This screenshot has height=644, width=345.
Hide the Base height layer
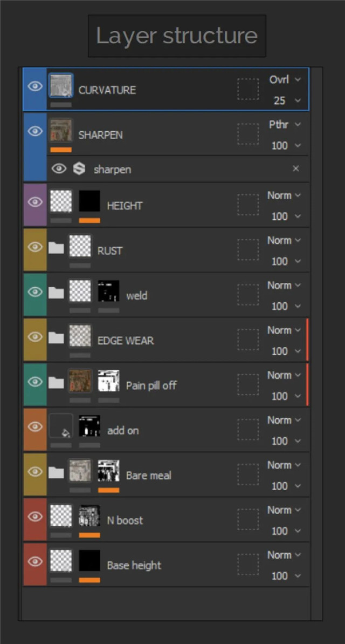pyautogui.click(x=35, y=561)
